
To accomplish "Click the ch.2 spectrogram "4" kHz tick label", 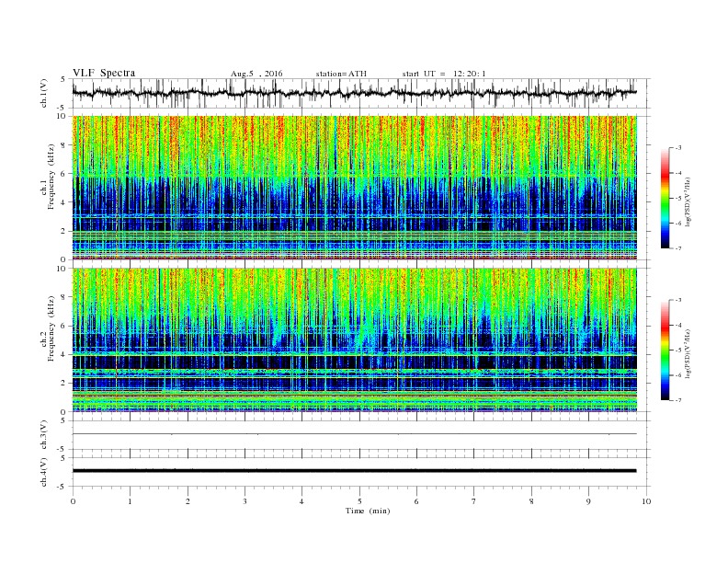I will click(63, 354).
